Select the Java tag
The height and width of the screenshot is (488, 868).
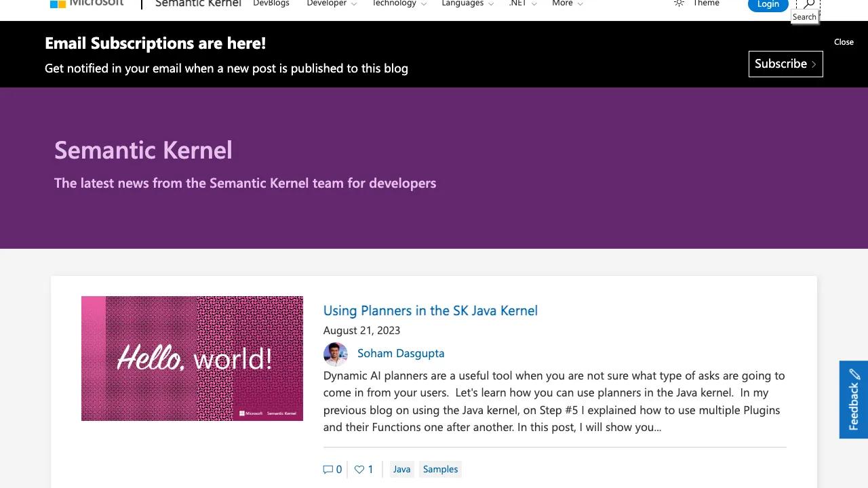pos(401,469)
